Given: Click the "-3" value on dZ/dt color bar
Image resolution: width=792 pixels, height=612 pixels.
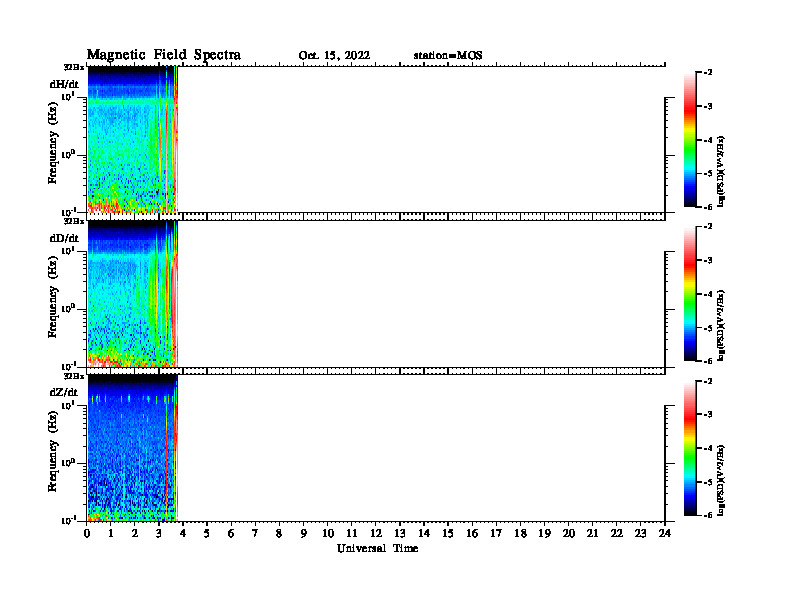Looking at the screenshot, I should coord(708,415).
